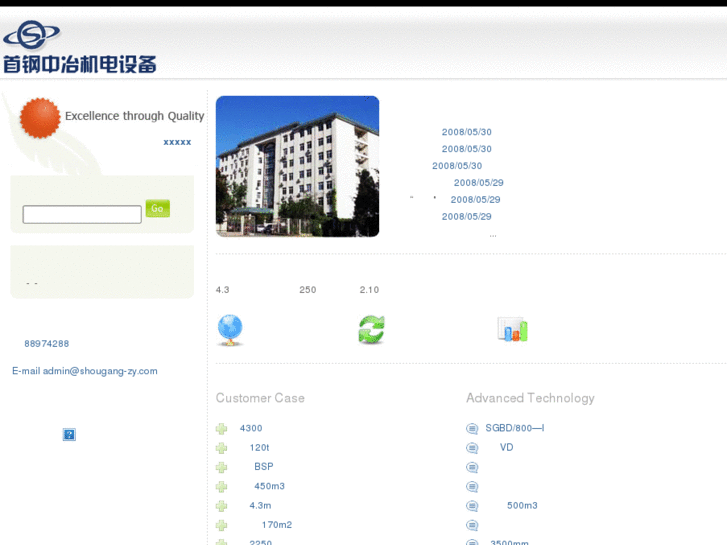This screenshot has width=727, height=545.
Task: Click the admin@shougang-zy.com email link
Action: point(100,371)
